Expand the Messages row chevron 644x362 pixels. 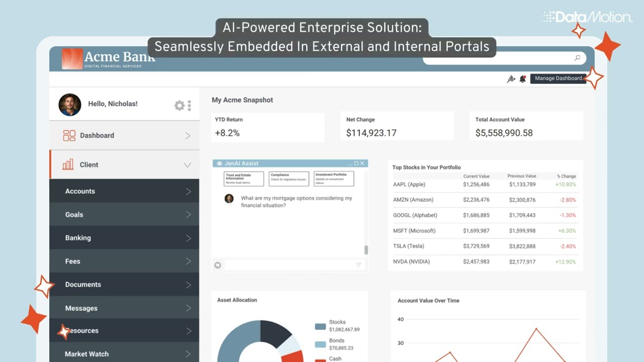point(189,308)
